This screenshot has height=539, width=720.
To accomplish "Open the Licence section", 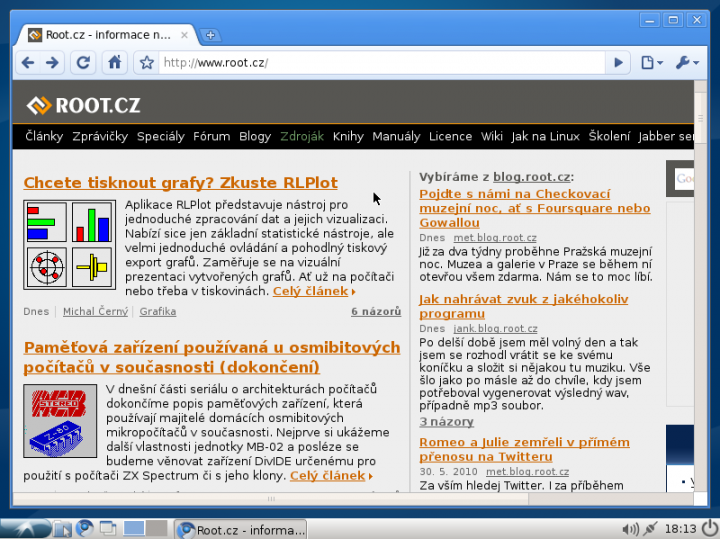I will click(x=450, y=136).
